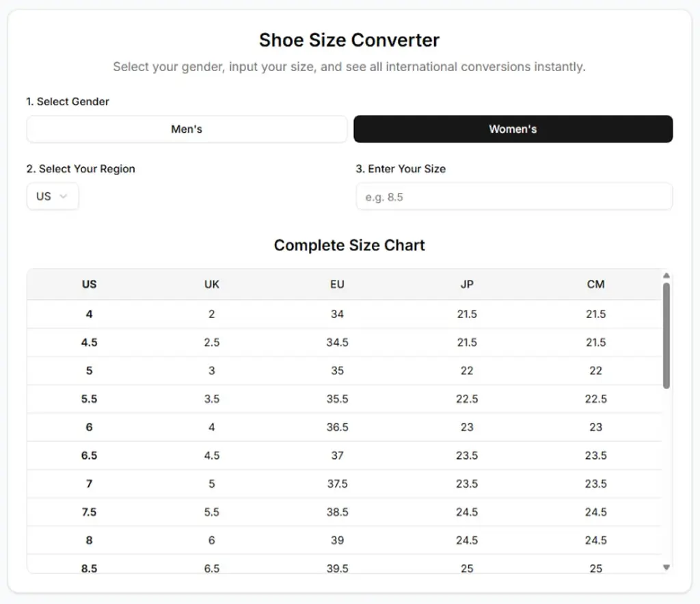The height and width of the screenshot is (604, 700).
Task: Select the Women's gender option
Action: click(513, 129)
